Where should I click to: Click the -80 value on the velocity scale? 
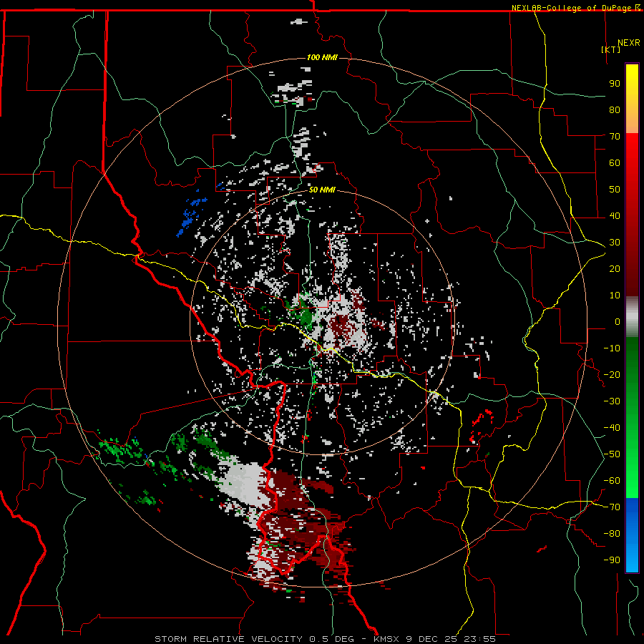[x=612, y=534]
